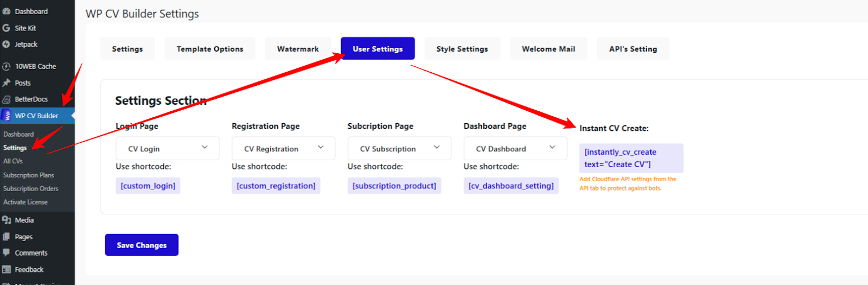
Task: Select the [custom_login] shortcode text
Action: [x=148, y=186]
